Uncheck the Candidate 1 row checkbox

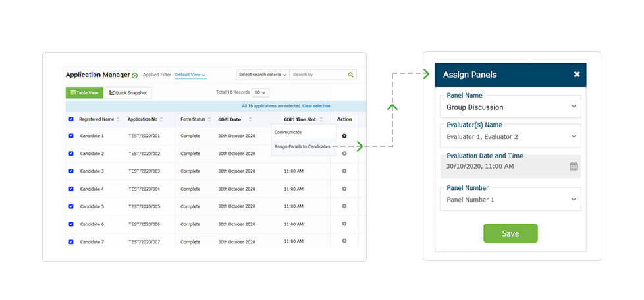[x=71, y=136]
